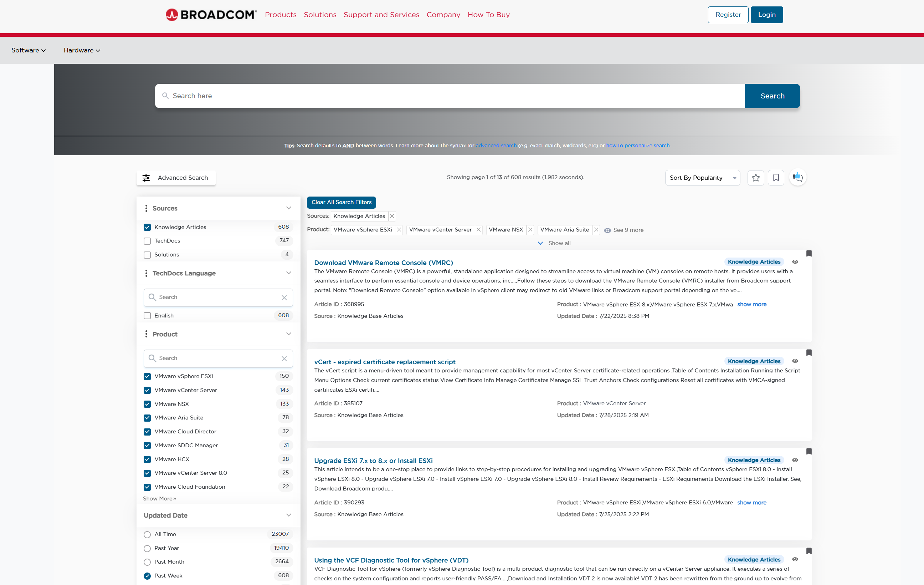Open the Sort By Popularity dropdown
Image resolution: width=924 pixels, height=585 pixels.
pyautogui.click(x=702, y=177)
